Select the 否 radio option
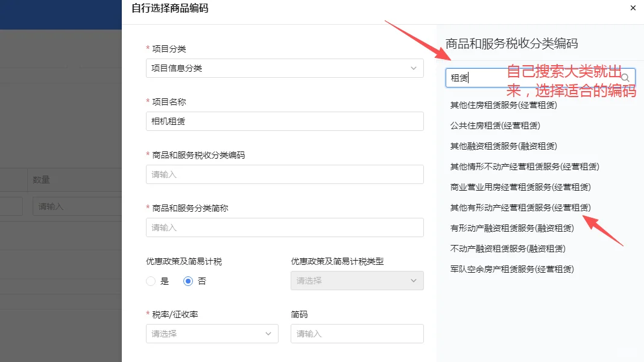 point(188,281)
